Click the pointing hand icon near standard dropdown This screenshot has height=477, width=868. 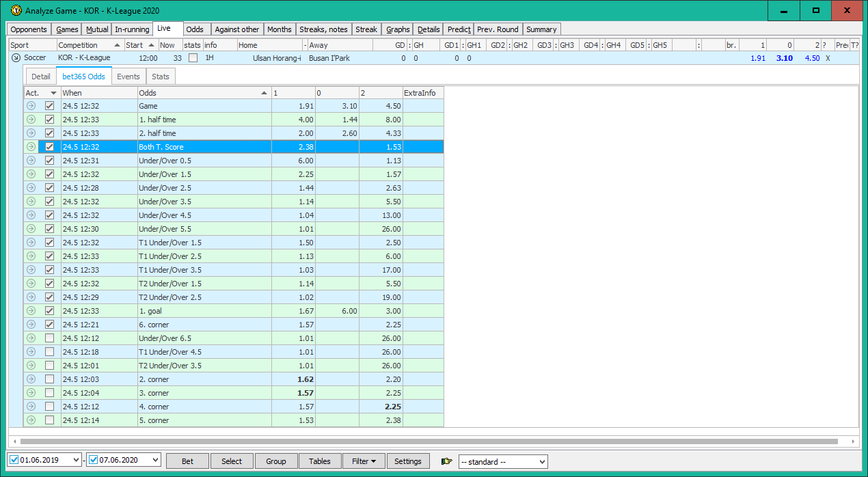point(446,461)
